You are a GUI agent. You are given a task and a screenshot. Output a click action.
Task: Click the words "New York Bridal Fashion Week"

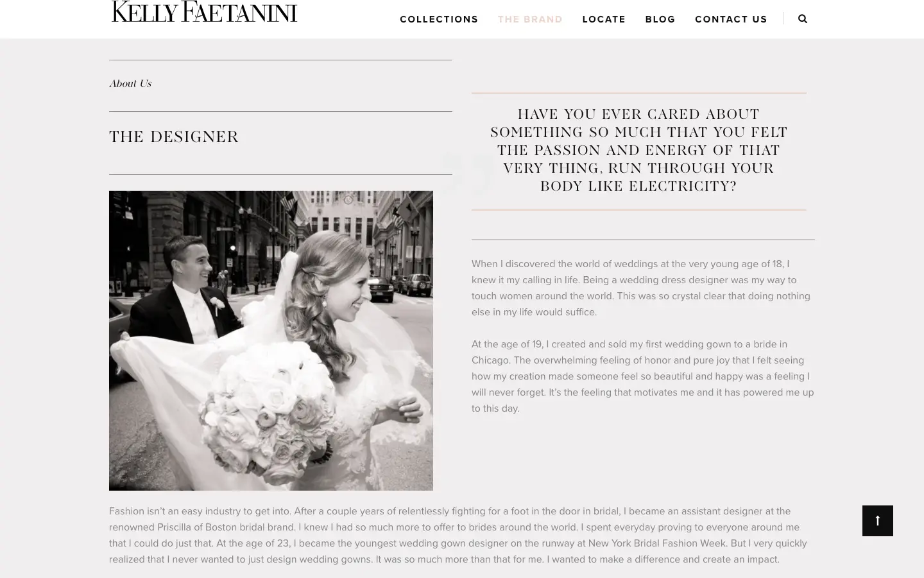pos(657,543)
